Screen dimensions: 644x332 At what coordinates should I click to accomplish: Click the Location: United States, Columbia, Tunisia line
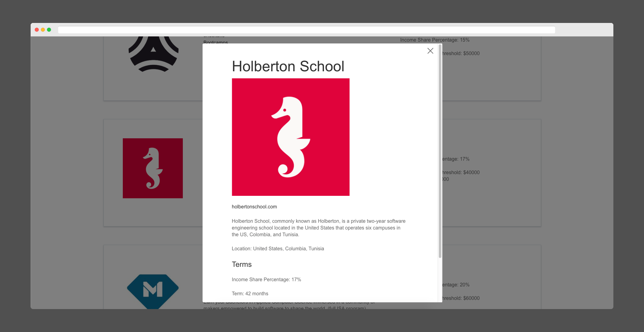tap(278, 248)
